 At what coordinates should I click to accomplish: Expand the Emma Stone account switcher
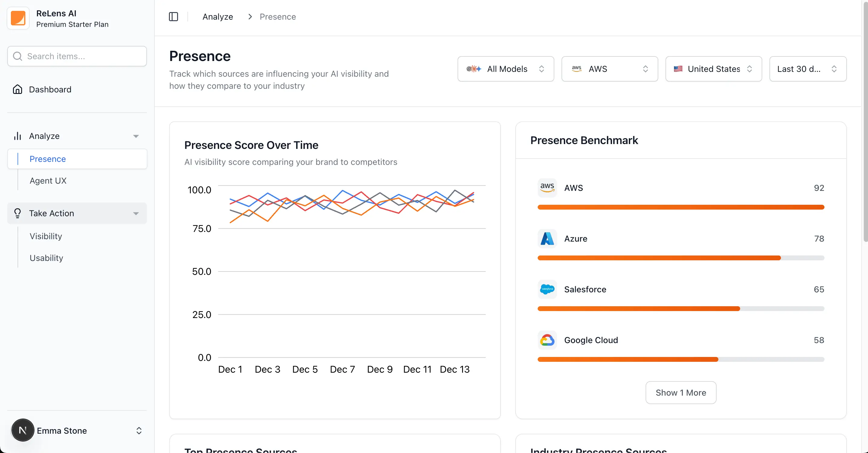139,430
